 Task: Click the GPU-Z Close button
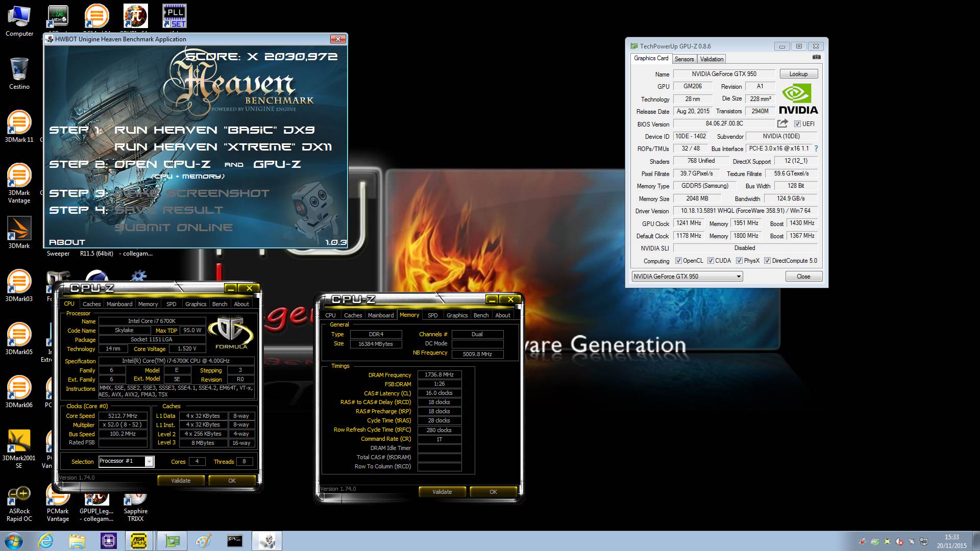[803, 277]
